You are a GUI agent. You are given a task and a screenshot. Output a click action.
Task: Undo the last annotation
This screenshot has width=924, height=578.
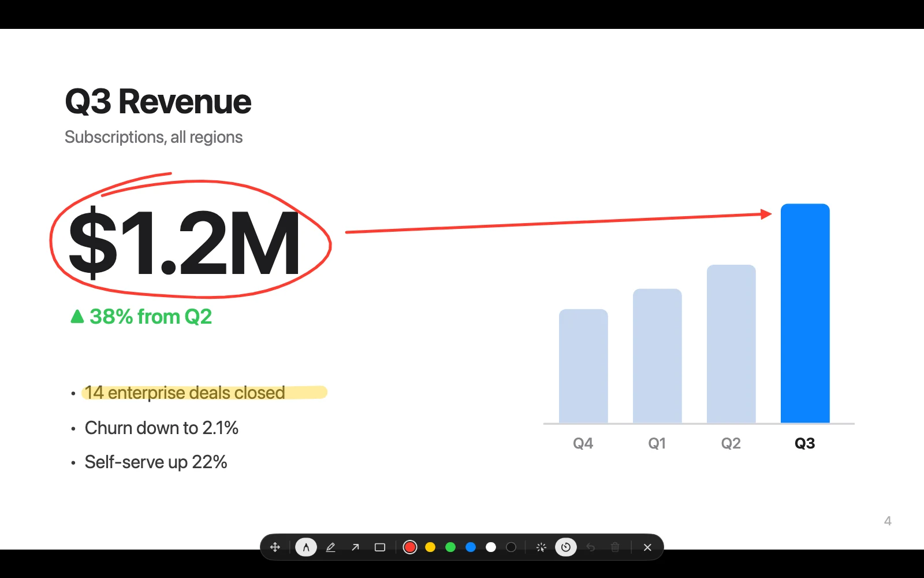click(x=591, y=547)
